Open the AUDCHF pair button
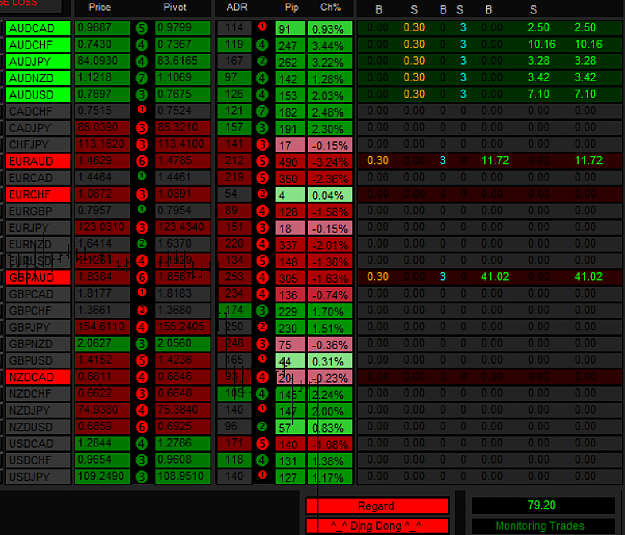This screenshot has width=625, height=535. click(x=38, y=45)
